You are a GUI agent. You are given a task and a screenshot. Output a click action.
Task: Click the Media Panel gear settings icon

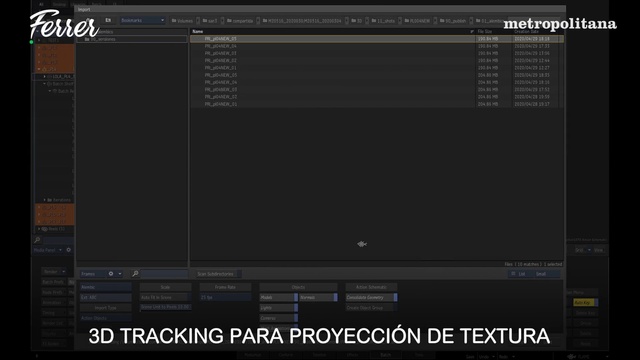[69, 250]
